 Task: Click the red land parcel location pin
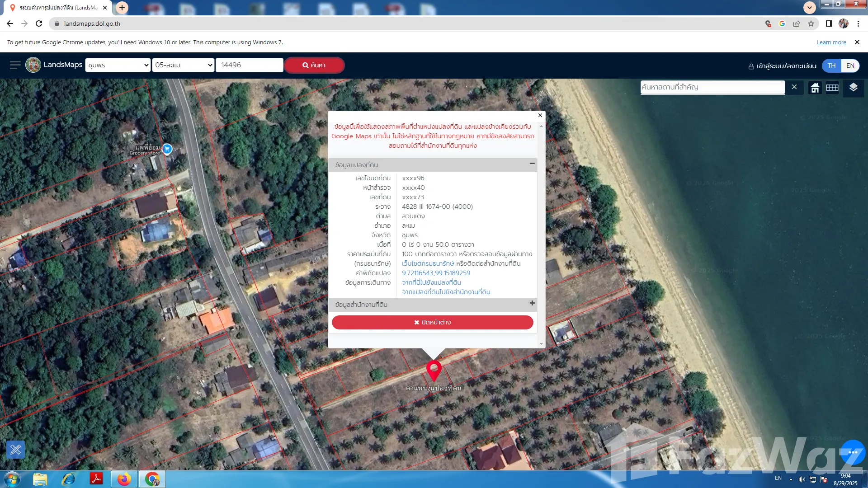[434, 370]
